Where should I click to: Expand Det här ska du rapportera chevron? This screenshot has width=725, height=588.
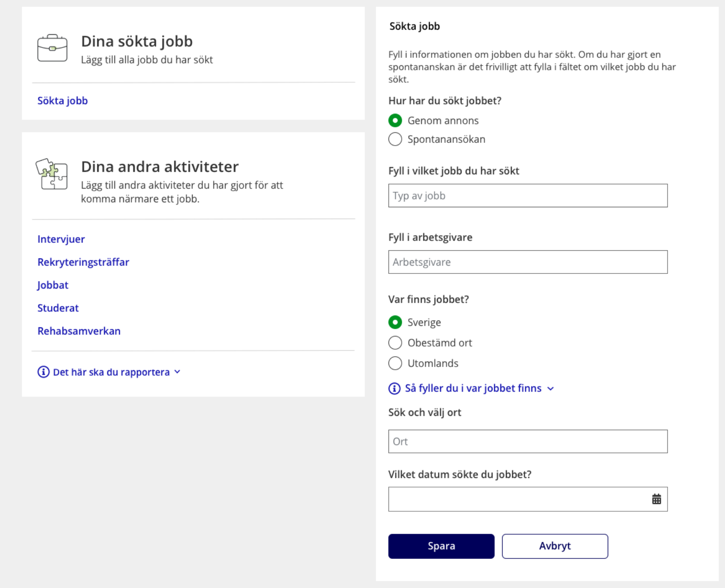point(178,372)
